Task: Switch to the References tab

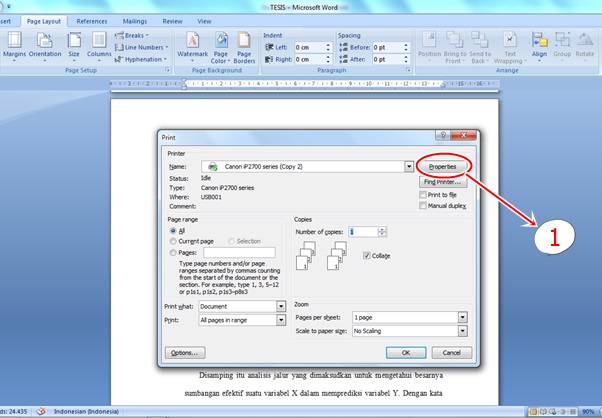Action: pos(92,21)
